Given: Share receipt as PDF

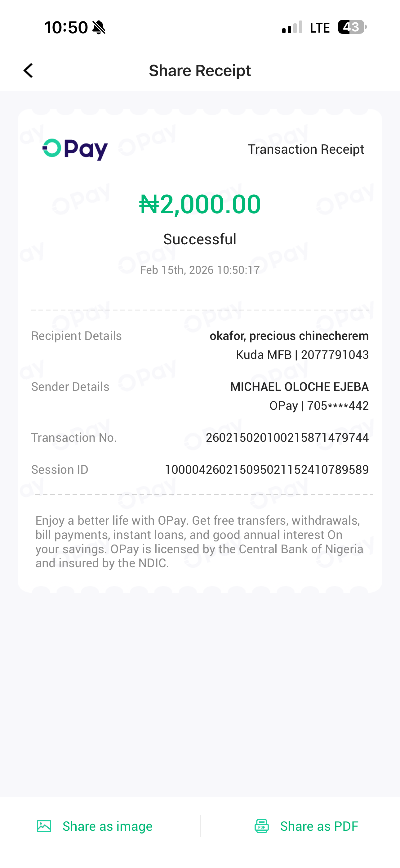Looking at the screenshot, I should pyautogui.click(x=319, y=826).
